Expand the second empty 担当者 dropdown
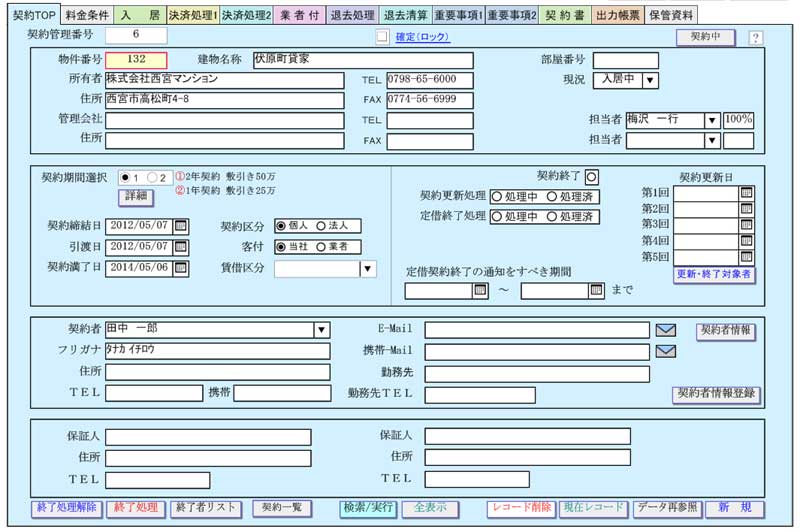The image size is (800, 532). point(712,141)
